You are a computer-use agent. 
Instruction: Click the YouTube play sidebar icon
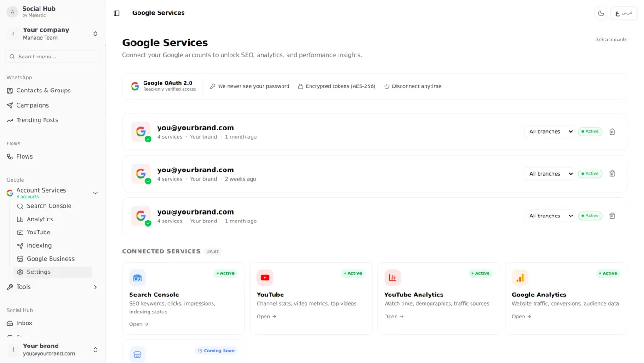(x=20, y=233)
